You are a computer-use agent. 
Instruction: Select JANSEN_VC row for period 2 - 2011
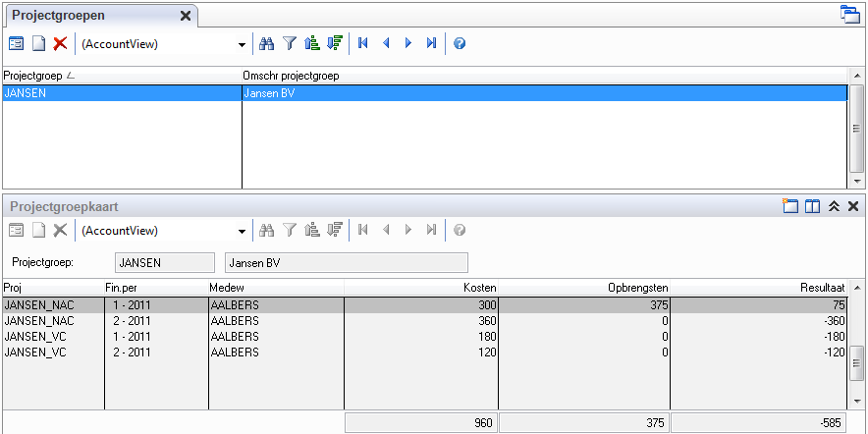[x=425, y=353]
